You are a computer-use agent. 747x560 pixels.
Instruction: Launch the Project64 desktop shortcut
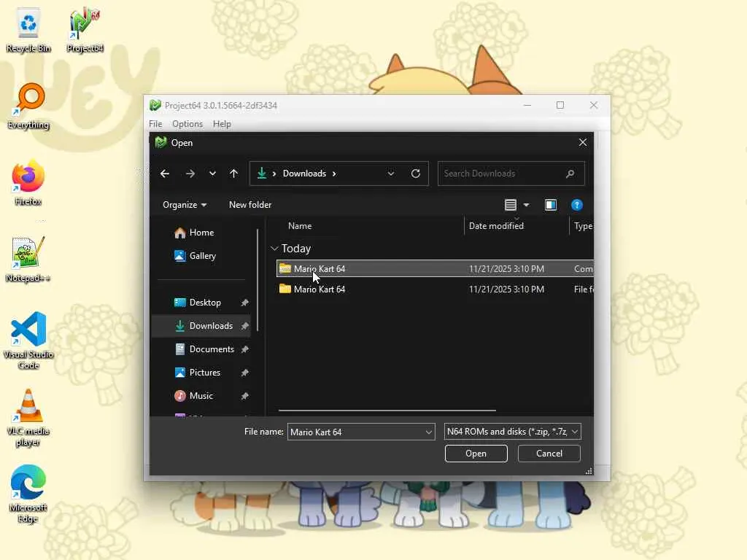coord(85,29)
